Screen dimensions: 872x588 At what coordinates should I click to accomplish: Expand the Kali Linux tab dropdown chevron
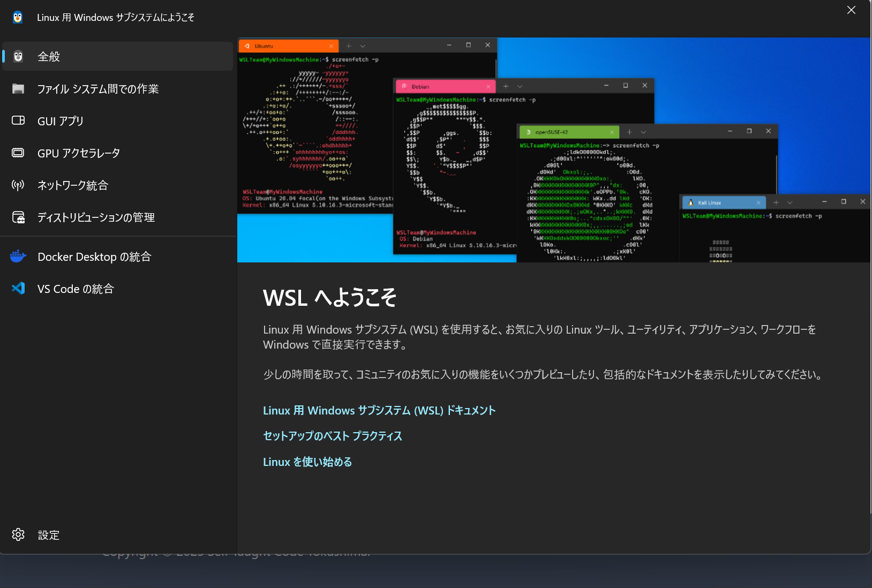[790, 202]
